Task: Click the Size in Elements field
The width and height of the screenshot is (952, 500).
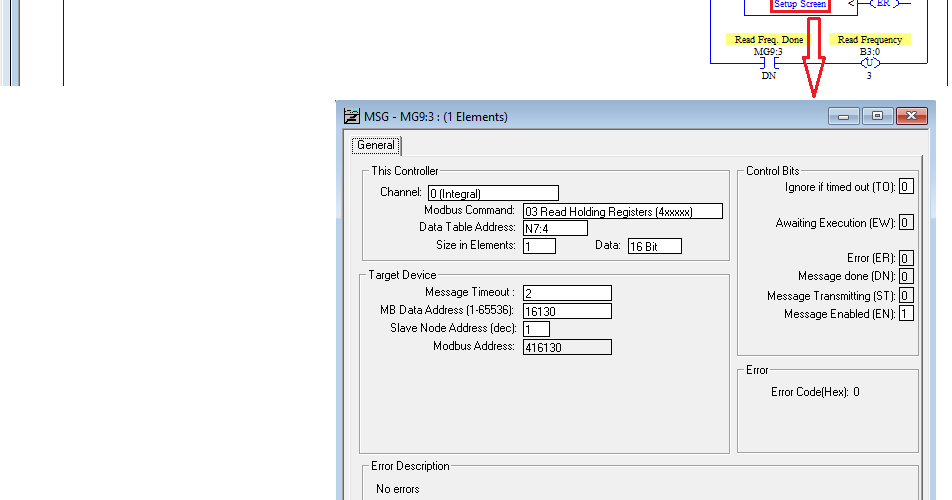Action: click(539, 246)
